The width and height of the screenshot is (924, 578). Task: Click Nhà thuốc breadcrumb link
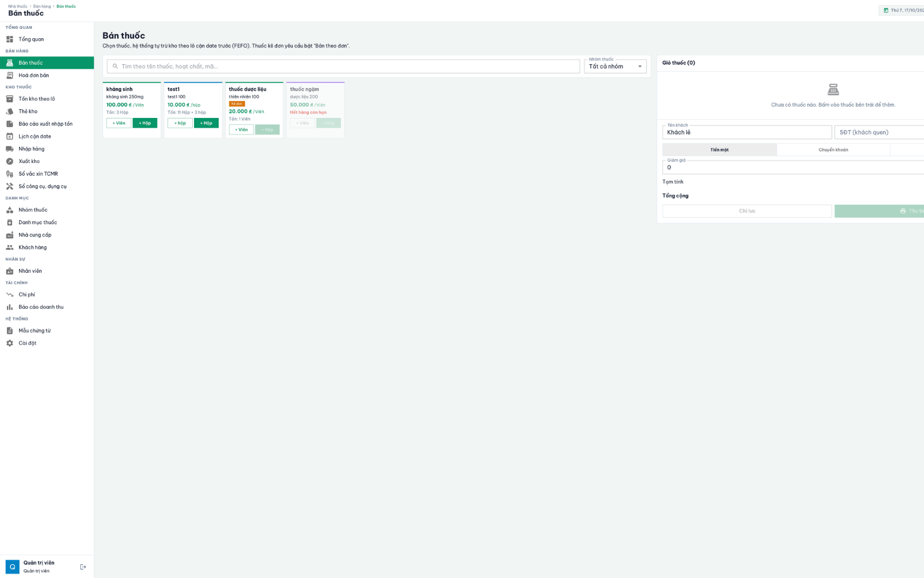18,6
